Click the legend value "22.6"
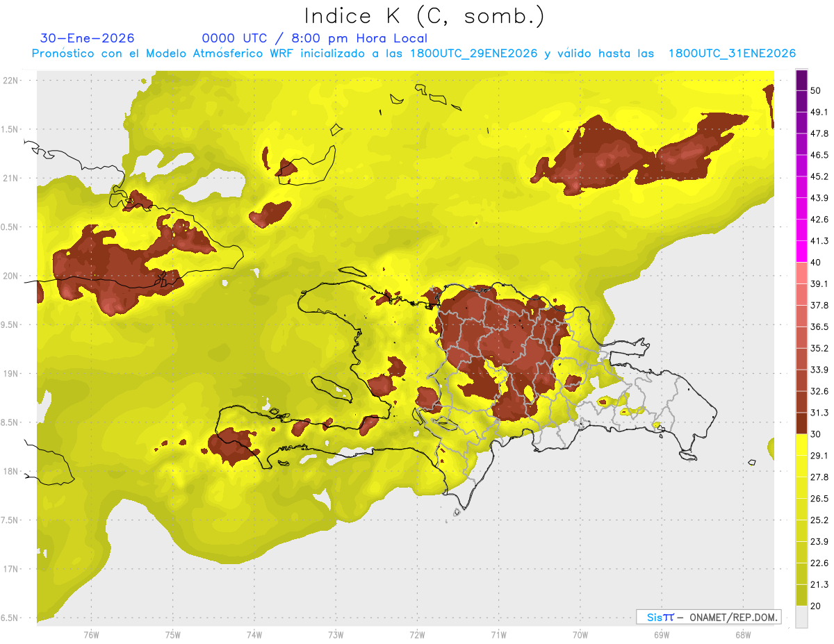 [819, 563]
